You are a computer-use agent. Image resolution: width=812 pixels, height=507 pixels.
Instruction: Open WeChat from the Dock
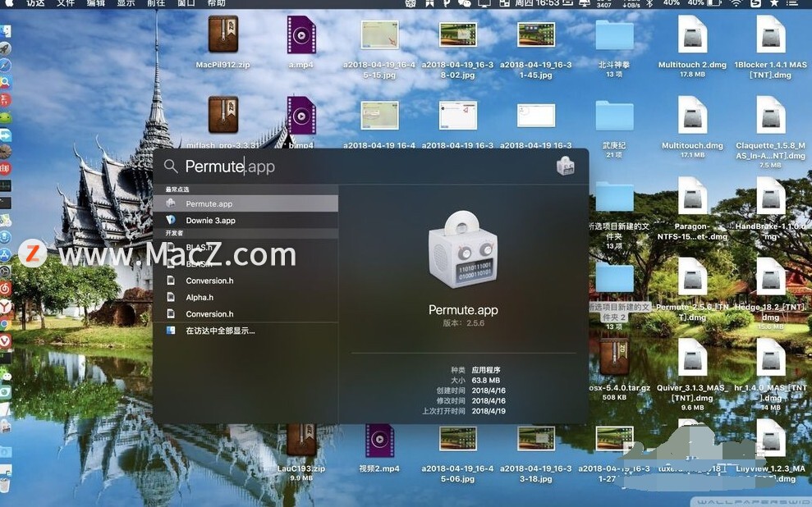coord(5,375)
